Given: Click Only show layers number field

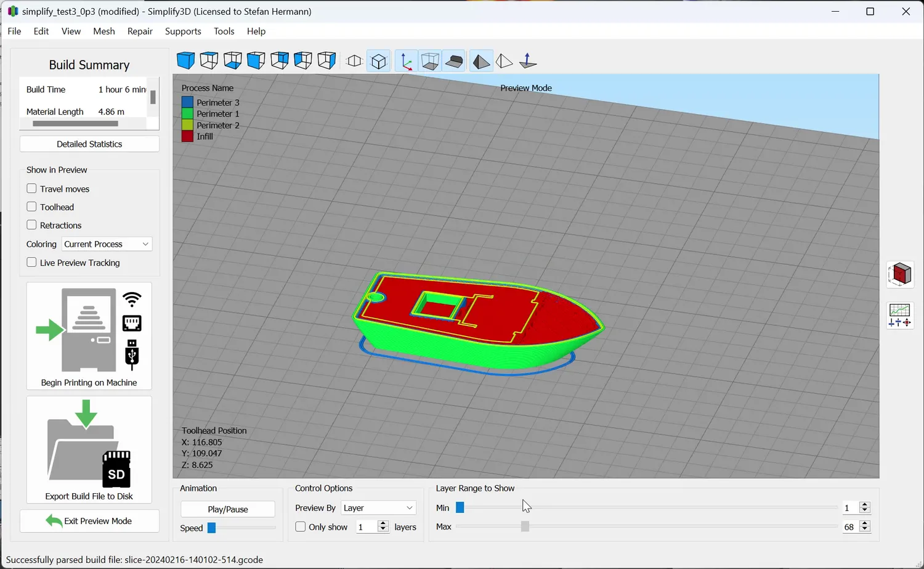Looking at the screenshot, I should tap(367, 526).
